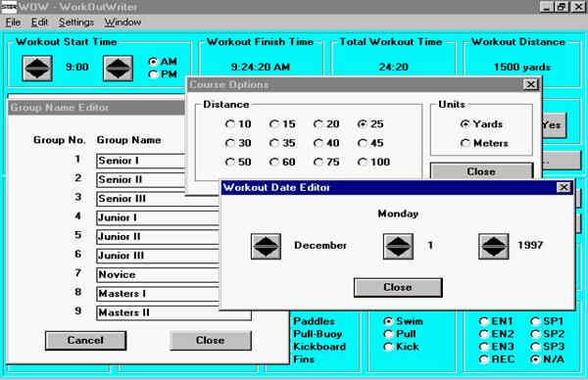Cancel the Group Name Editor

(85, 340)
